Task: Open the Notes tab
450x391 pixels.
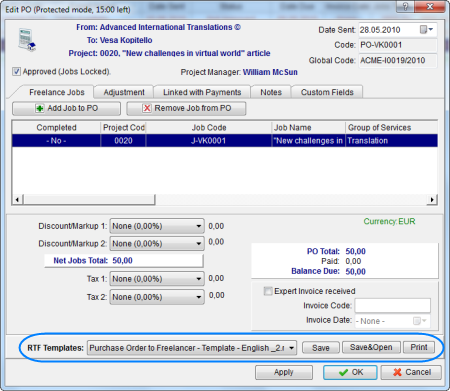Action: tap(271, 92)
